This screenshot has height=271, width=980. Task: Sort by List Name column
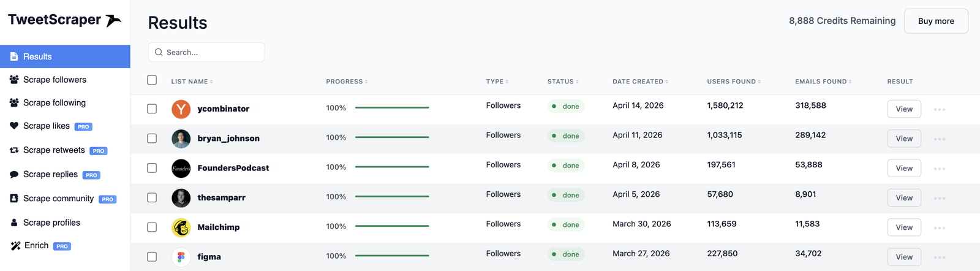[x=192, y=82]
